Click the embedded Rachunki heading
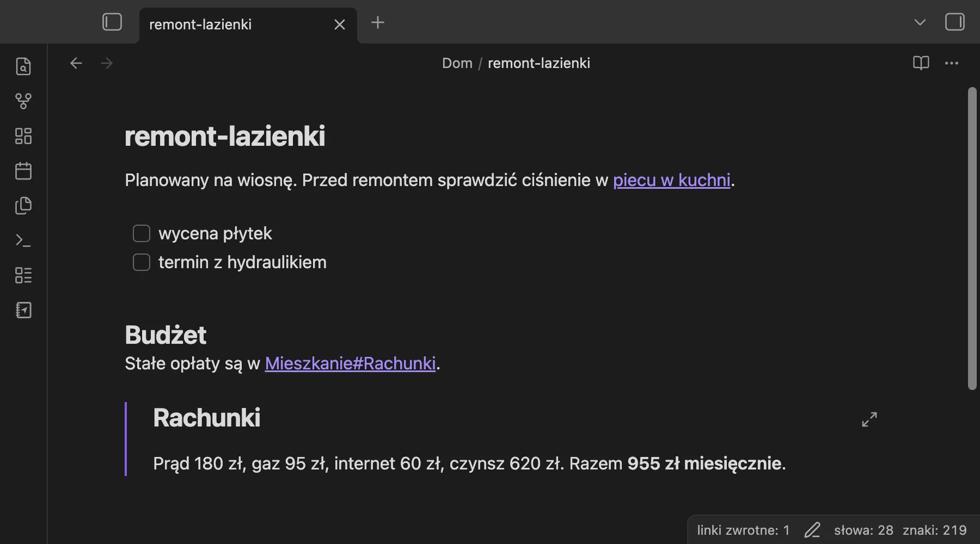 click(207, 418)
